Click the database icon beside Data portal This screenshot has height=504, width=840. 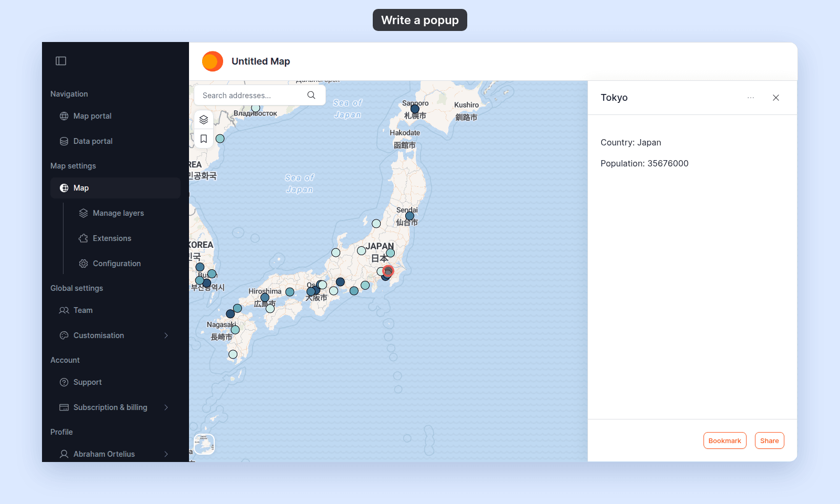pyautogui.click(x=64, y=141)
